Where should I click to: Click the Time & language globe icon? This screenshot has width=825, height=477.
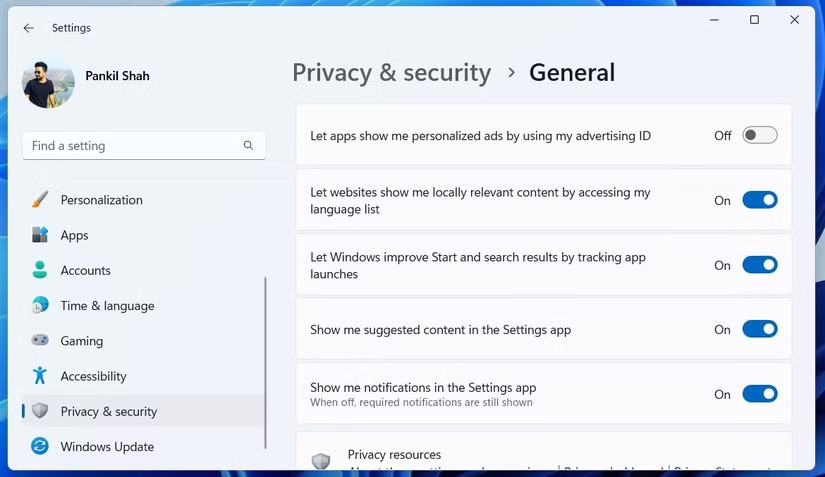pyautogui.click(x=40, y=305)
